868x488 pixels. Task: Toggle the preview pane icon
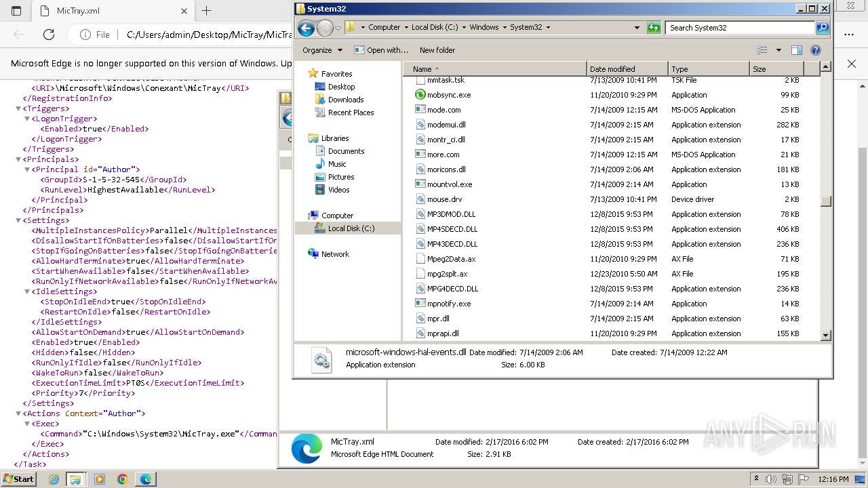click(x=797, y=50)
